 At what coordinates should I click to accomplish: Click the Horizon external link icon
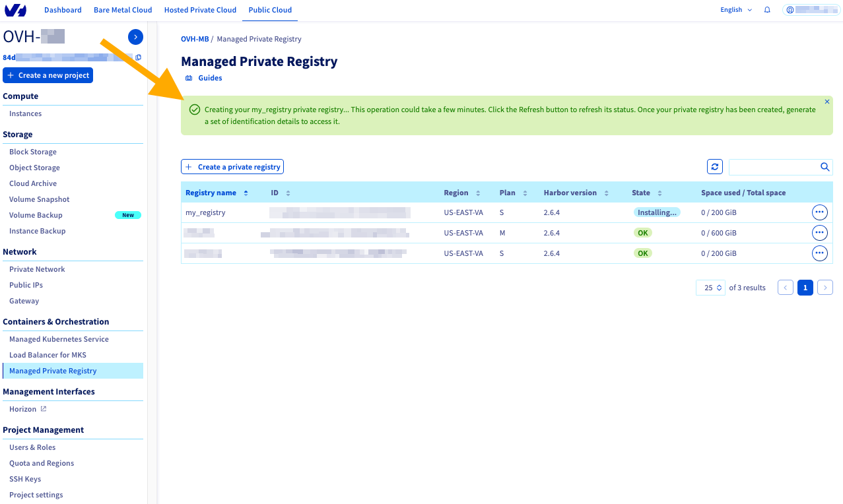(x=44, y=409)
